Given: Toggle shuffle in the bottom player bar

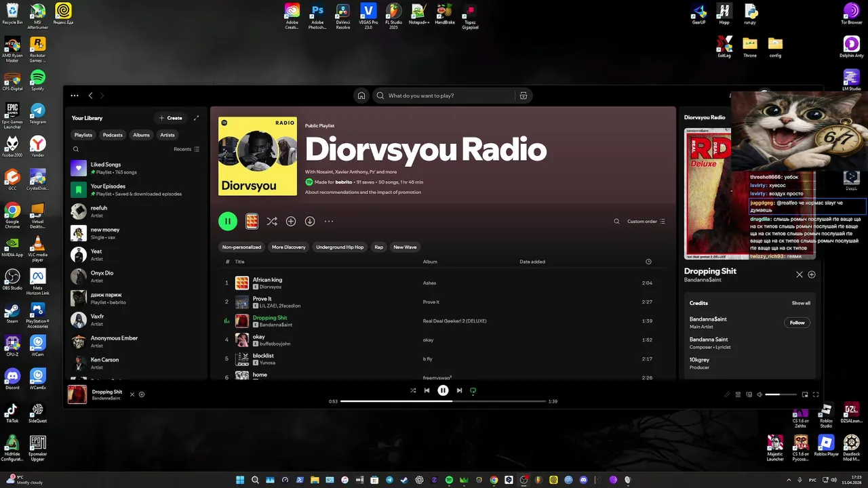Looking at the screenshot, I should [413, 390].
